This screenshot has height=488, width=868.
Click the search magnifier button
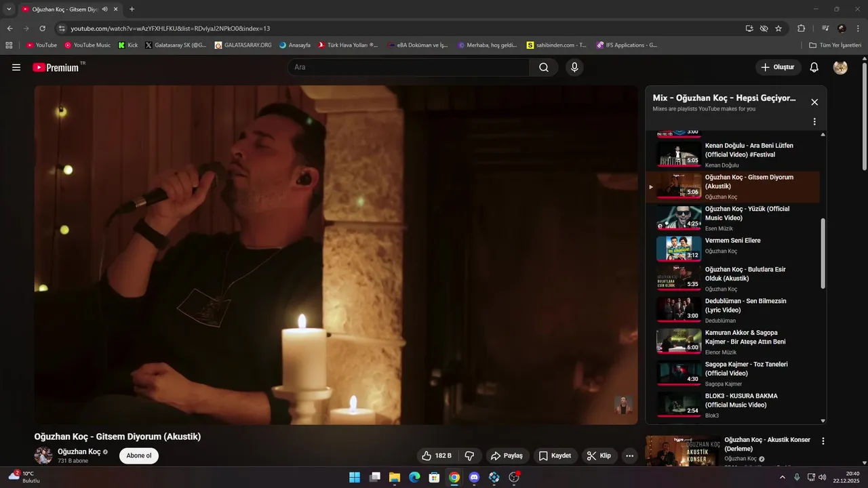[544, 67]
